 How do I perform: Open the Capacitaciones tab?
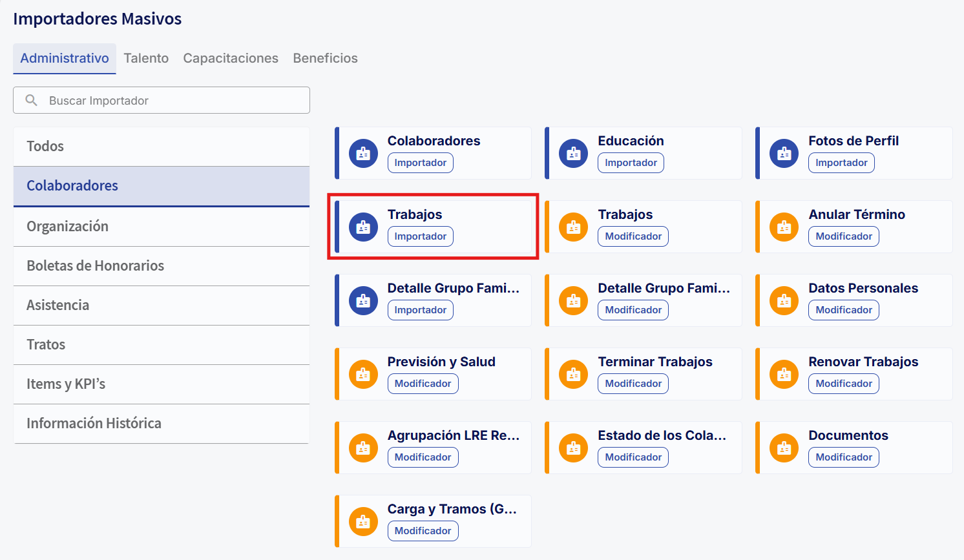pos(231,58)
